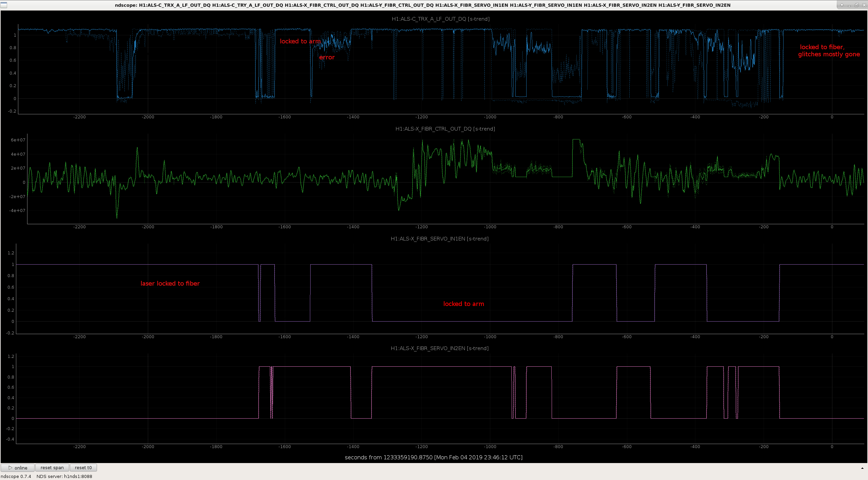Viewport: 868px width, 480px height.
Task: Click the red 'error' annotation in the top plot
Action: (x=327, y=57)
